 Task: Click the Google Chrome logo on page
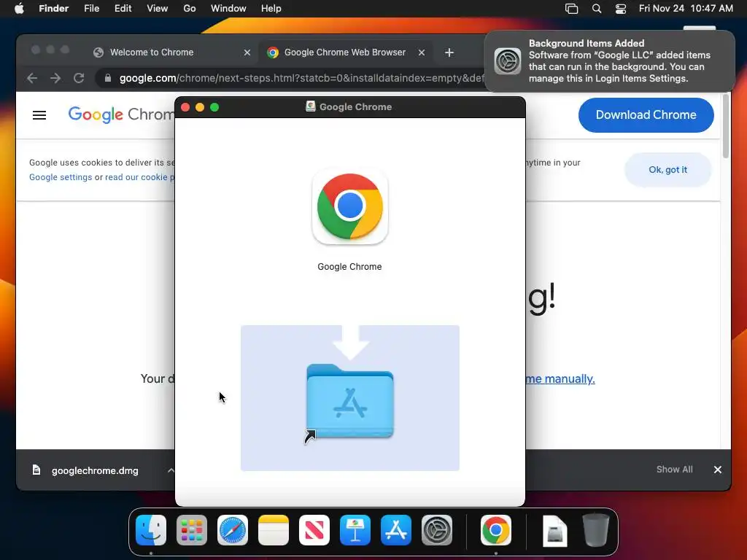122,114
